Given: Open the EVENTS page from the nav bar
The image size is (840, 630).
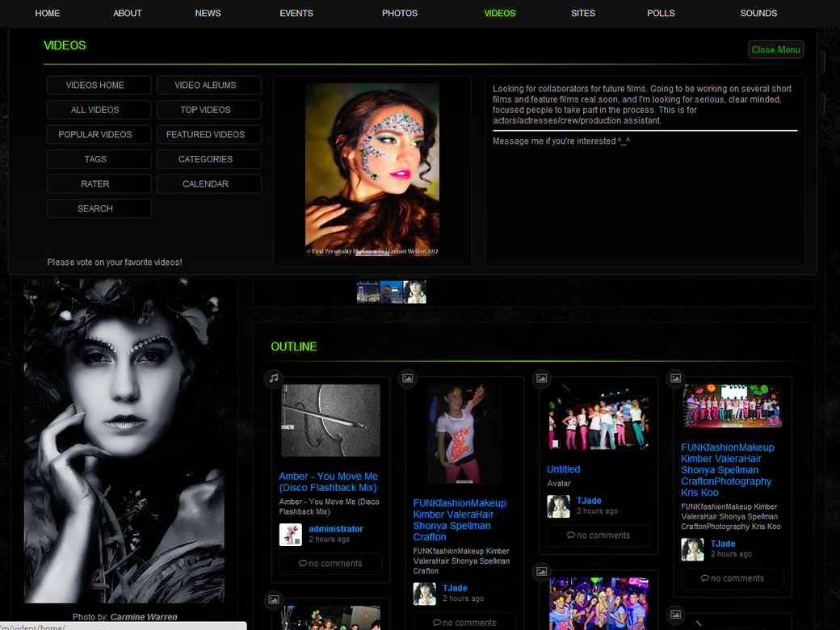Looking at the screenshot, I should [x=296, y=13].
